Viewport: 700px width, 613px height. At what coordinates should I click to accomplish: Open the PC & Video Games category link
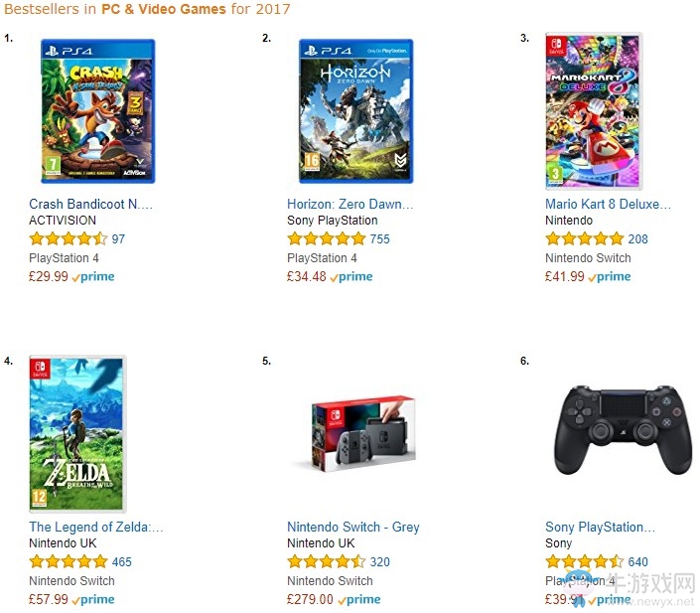point(164,9)
